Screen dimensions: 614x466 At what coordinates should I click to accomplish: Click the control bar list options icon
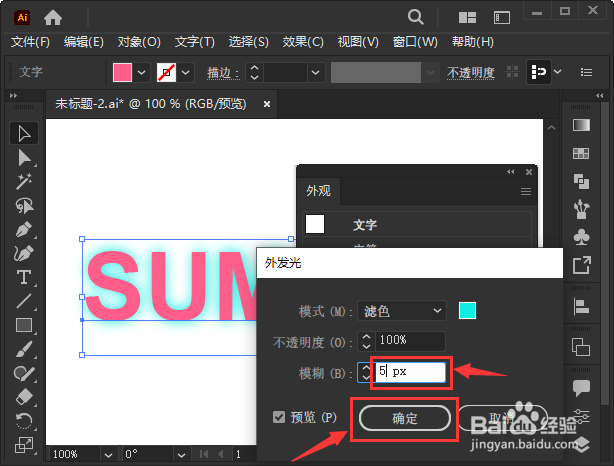[586, 72]
